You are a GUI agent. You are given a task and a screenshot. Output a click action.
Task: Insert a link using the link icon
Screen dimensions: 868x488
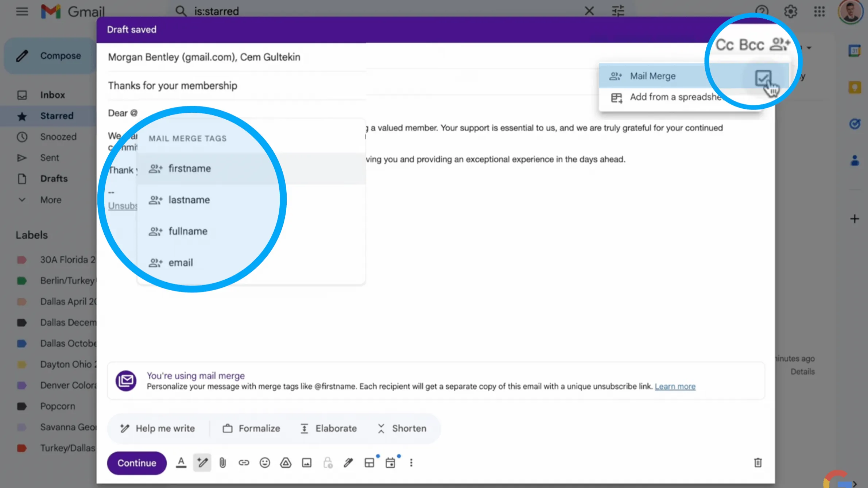(244, 462)
